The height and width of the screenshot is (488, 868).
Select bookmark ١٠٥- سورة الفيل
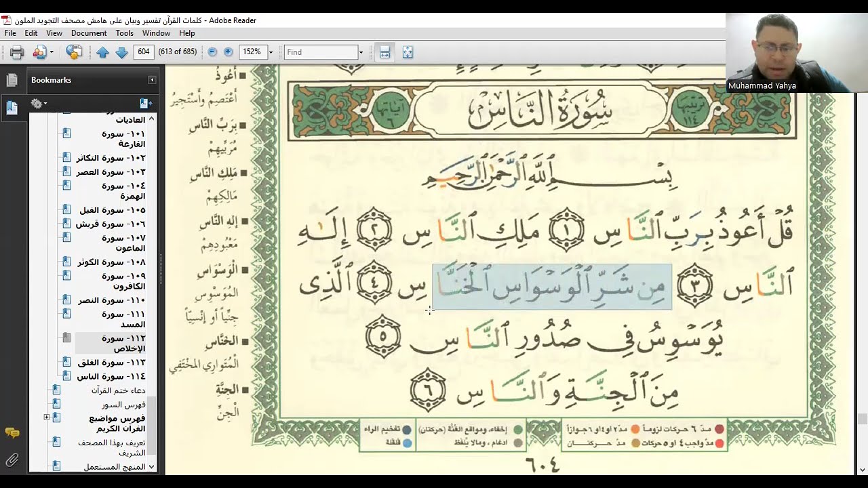coord(112,210)
